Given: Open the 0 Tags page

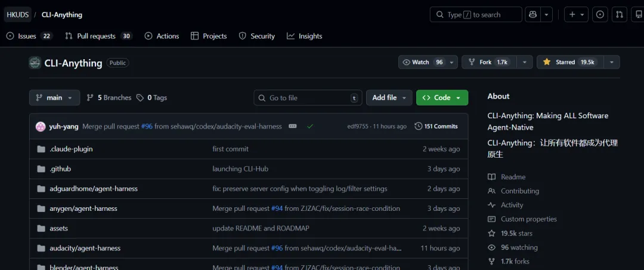Looking at the screenshot, I should (152, 97).
